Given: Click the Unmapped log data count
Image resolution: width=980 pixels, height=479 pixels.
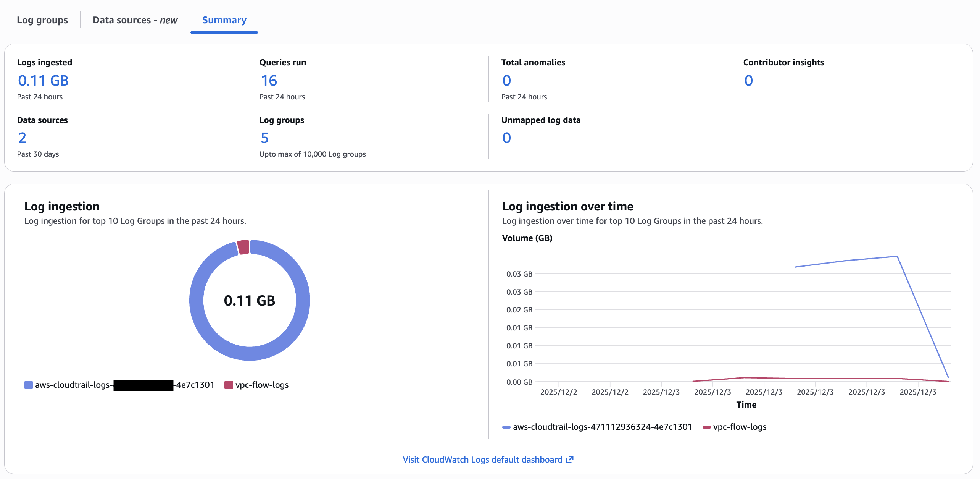Looking at the screenshot, I should tap(506, 138).
